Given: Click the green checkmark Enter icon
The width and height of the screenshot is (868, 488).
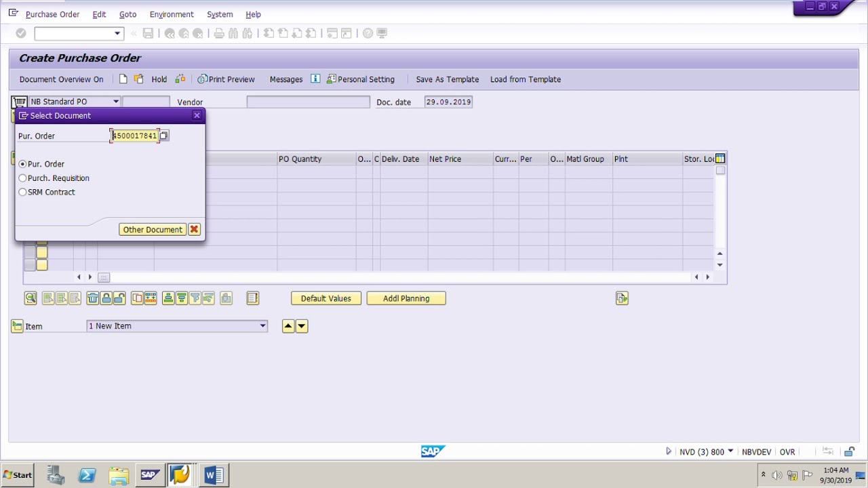Looking at the screenshot, I should click(21, 33).
